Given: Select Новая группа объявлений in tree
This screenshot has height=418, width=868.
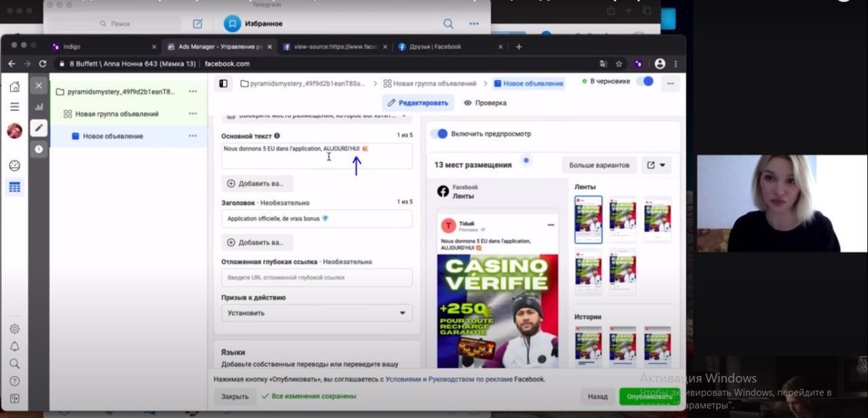Looking at the screenshot, I should tap(128, 114).
